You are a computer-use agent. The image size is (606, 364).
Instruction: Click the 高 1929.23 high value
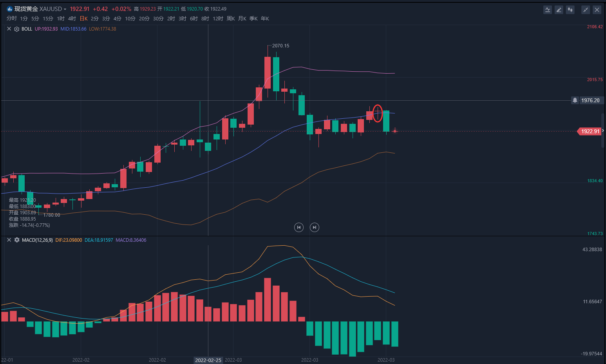(145, 9)
